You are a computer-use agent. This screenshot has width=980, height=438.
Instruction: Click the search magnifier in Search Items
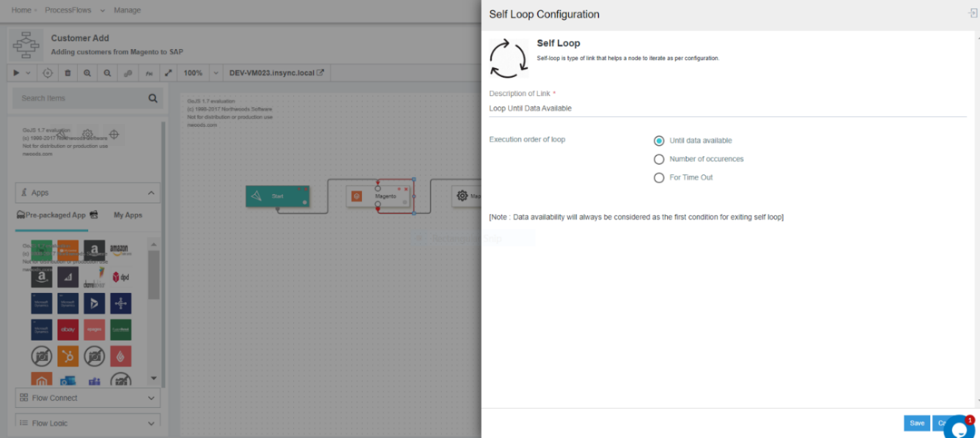pyautogui.click(x=153, y=99)
